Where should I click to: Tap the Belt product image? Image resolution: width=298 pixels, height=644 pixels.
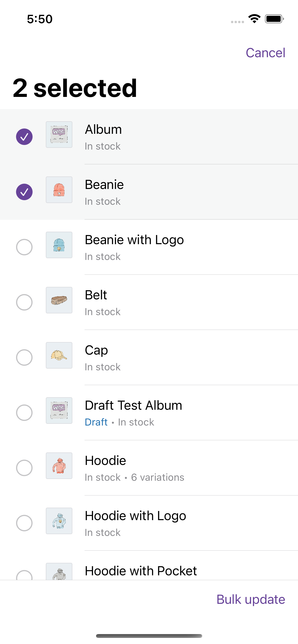[x=59, y=300]
